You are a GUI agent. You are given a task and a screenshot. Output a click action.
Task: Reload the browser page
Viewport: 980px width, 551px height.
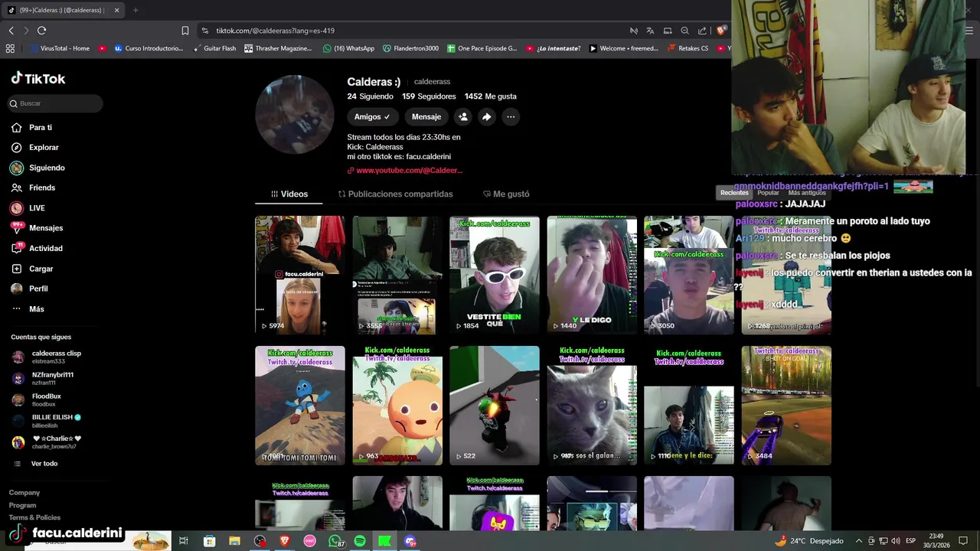click(41, 31)
